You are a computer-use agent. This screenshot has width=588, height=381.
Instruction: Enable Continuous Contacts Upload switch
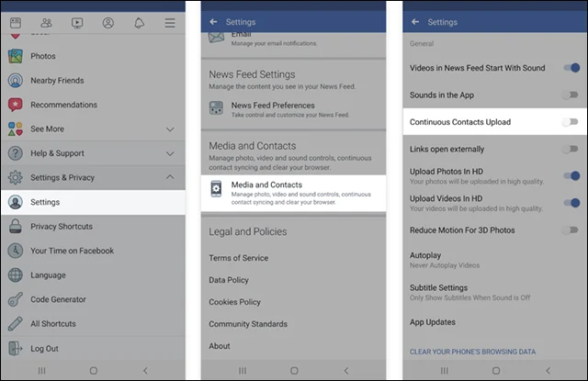click(x=571, y=122)
